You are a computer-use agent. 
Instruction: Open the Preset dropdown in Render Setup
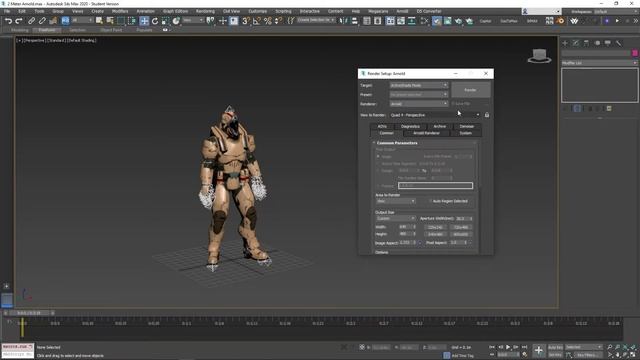point(419,95)
